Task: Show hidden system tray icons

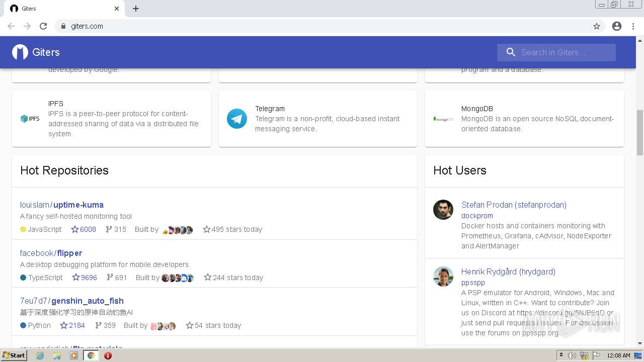Action: (561, 355)
